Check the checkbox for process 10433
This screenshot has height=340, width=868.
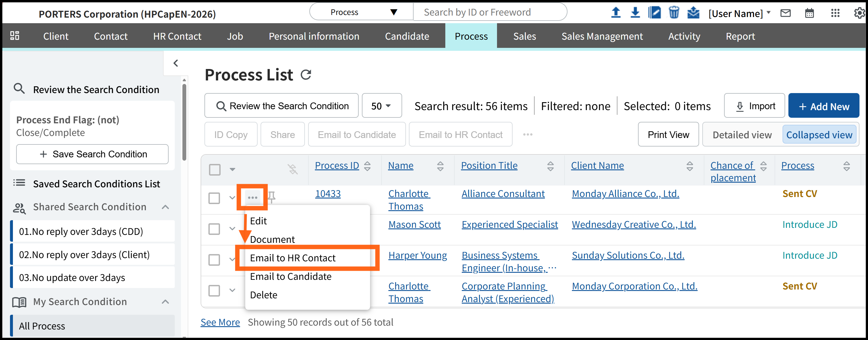point(214,198)
